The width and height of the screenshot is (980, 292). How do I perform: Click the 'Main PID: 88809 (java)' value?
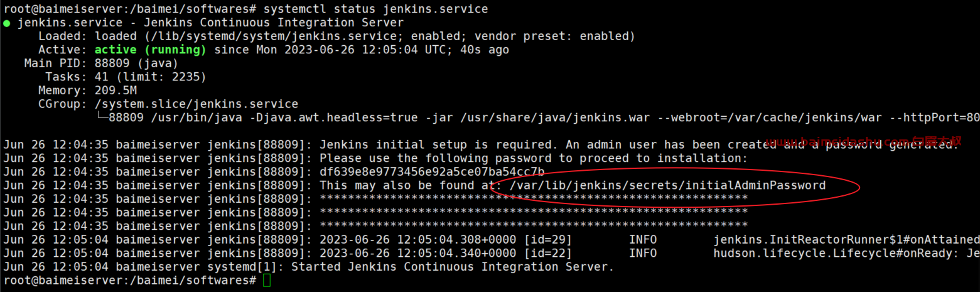pyautogui.click(x=102, y=63)
